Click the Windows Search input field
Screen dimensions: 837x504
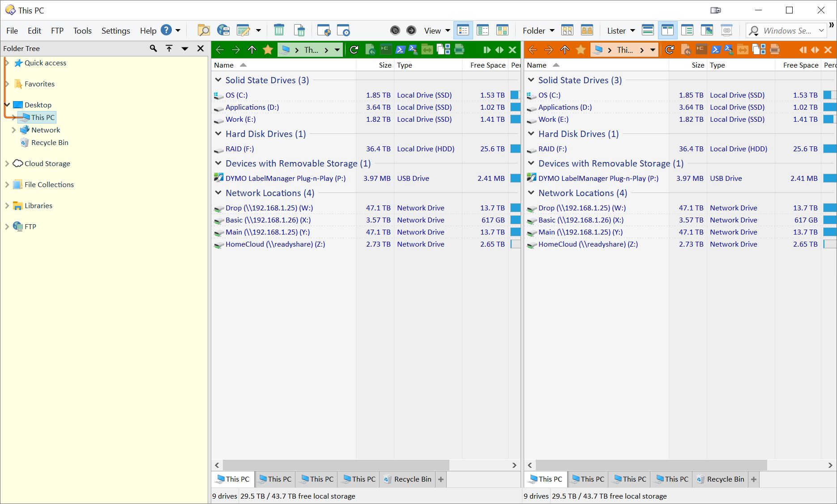787,30
